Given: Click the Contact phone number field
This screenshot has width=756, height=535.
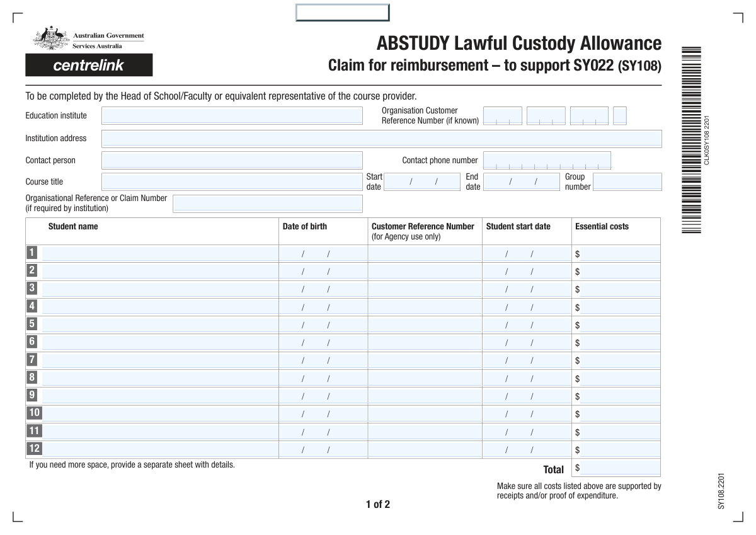Looking at the screenshot, I should tap(547, 161).
